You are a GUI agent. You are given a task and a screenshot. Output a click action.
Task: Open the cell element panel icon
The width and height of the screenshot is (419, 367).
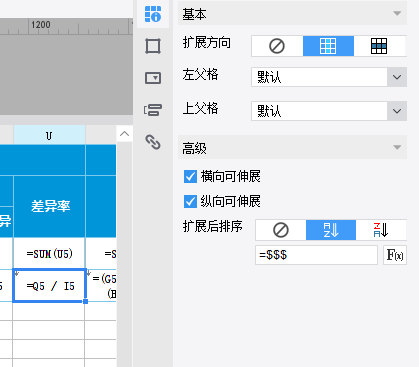[x=153, y=46]
